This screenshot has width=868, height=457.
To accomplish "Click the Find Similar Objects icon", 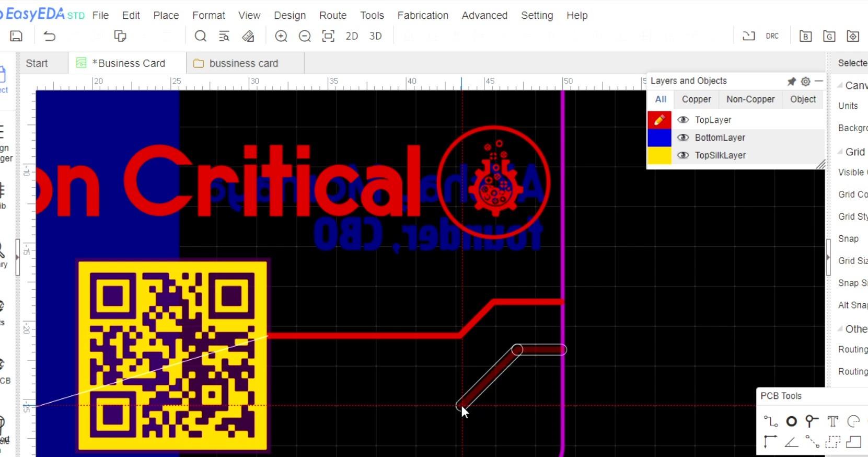I will pos(224,36).
